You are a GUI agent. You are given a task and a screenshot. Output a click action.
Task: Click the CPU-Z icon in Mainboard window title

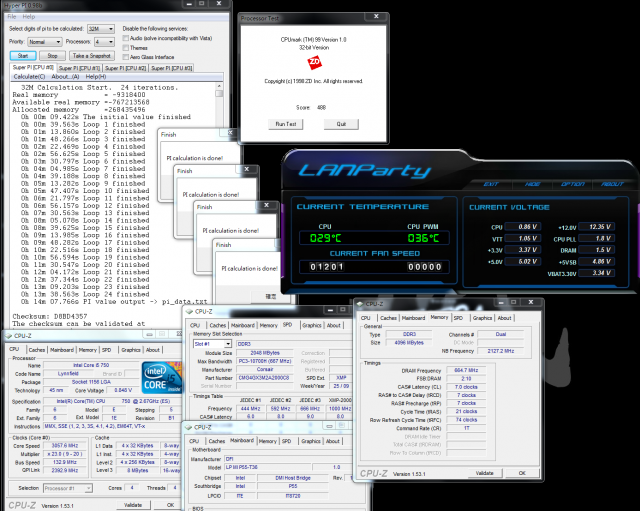coord(189,427)
